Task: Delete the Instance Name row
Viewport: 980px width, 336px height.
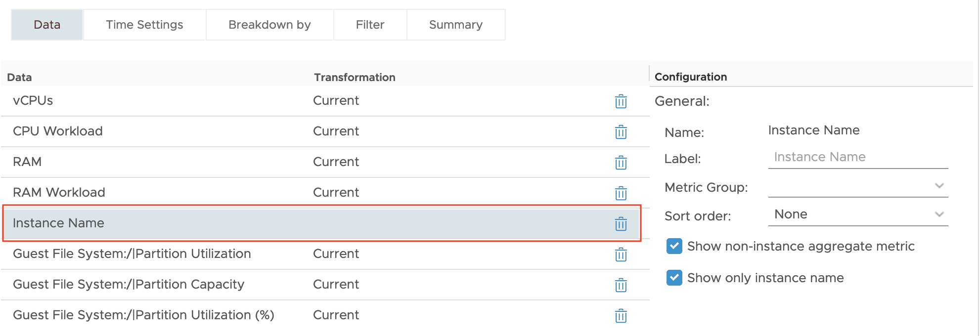Action: [x=621, y=224]
